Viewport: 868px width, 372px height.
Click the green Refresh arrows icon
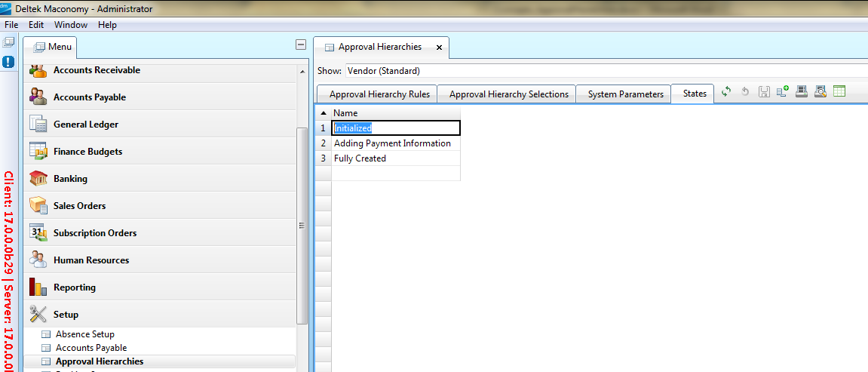(x=726, y=92)
